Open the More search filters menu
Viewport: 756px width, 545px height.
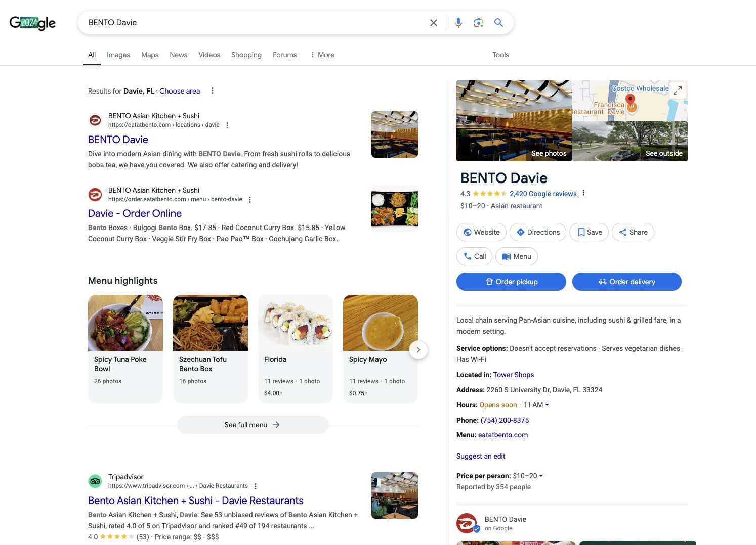pos(322,55)
